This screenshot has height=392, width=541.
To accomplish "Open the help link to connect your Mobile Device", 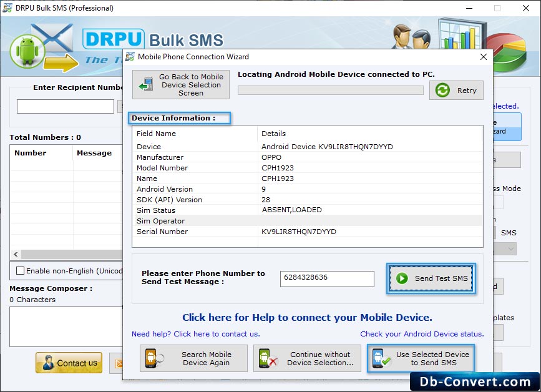I will coord(307,318).
